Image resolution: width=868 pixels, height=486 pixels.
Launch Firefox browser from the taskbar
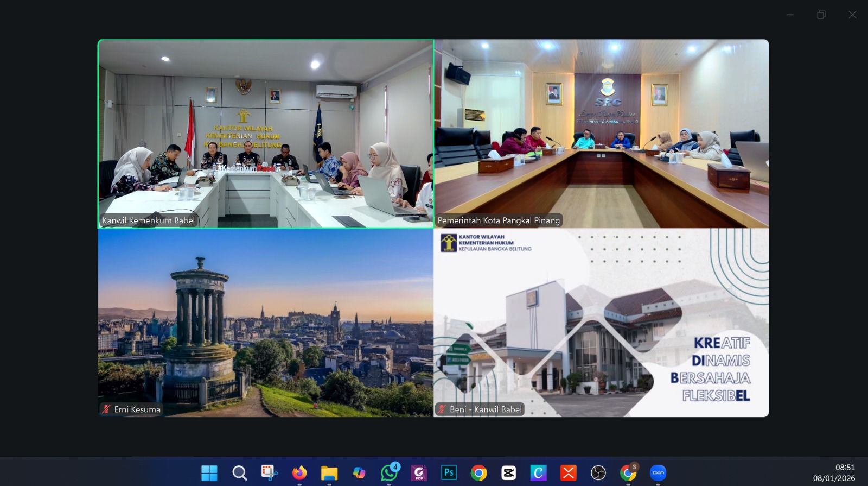(x=299, y=473)
